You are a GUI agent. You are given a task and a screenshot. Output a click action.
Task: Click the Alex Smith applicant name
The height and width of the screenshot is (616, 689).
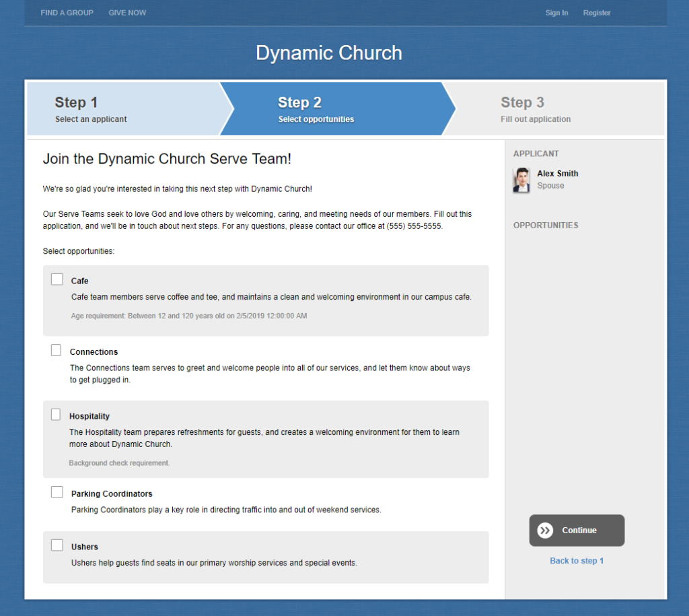(x=558, y=174)
